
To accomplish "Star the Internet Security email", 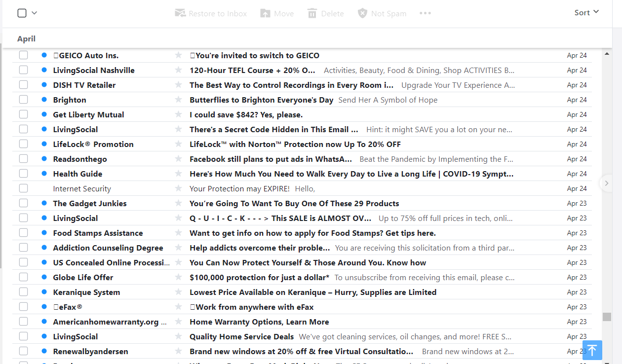I will [x=178, y=188].
